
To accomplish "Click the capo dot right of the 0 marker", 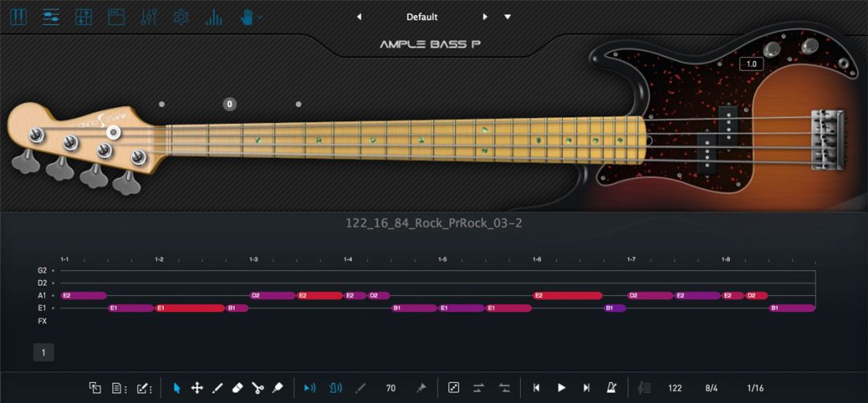I will click(298, 104).
